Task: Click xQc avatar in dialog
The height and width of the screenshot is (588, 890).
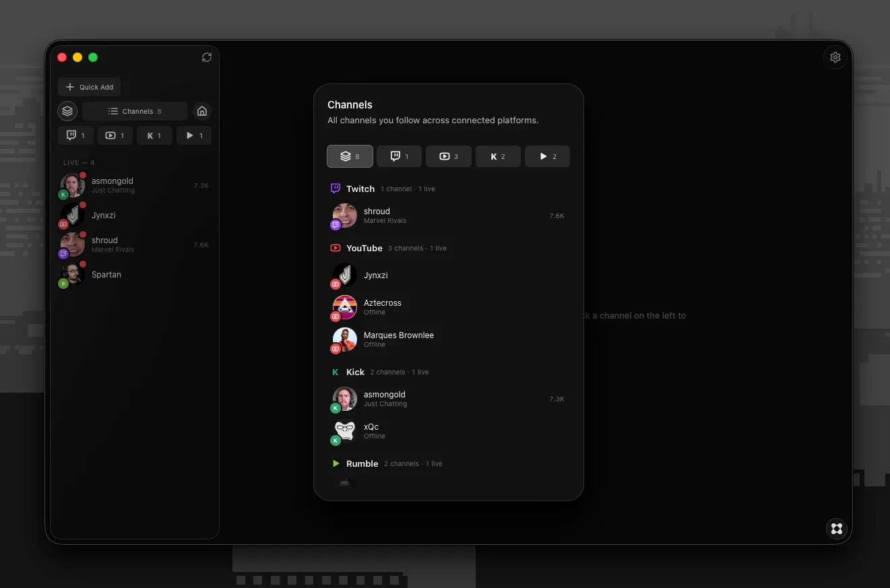Action: tap(344, 431)
